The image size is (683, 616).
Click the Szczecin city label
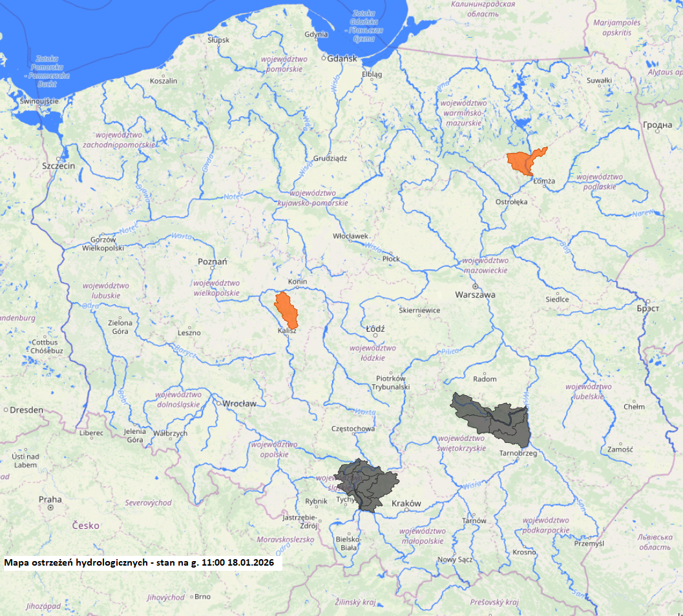[59, 165]
